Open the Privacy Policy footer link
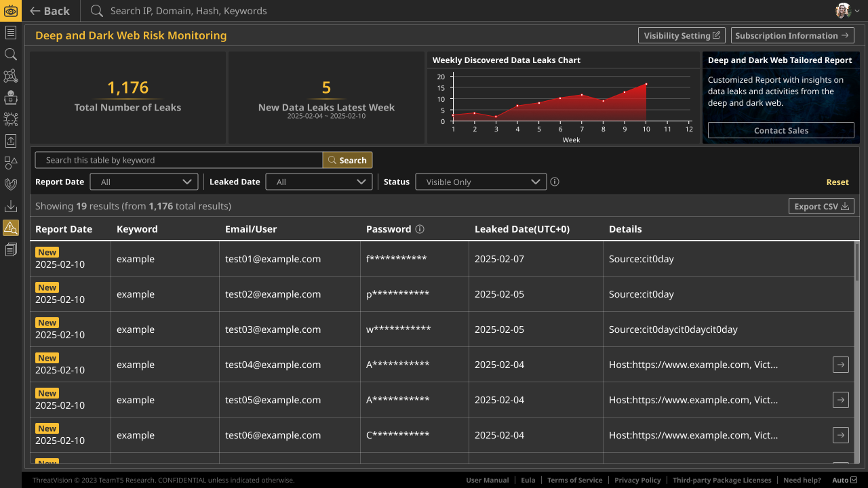The image size is (868, 488). tap(637, 480)
